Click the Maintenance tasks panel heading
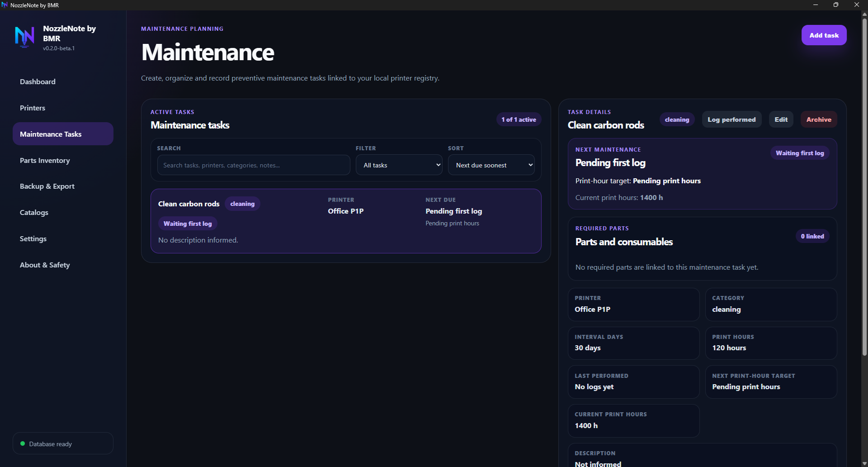 190,125
